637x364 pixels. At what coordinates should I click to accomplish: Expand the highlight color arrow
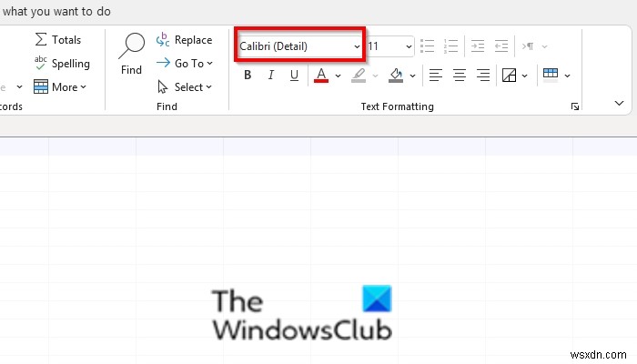click(x=375, y=76)
